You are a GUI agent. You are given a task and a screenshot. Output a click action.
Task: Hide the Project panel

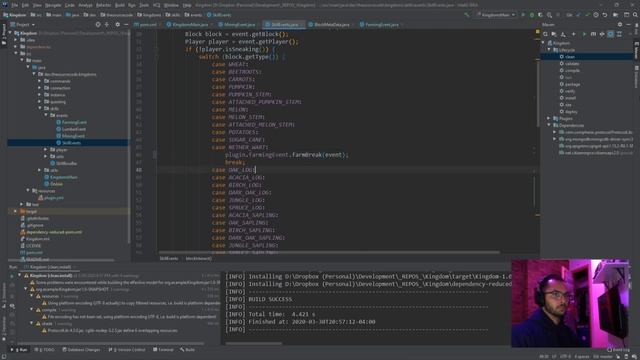point(126,24)
